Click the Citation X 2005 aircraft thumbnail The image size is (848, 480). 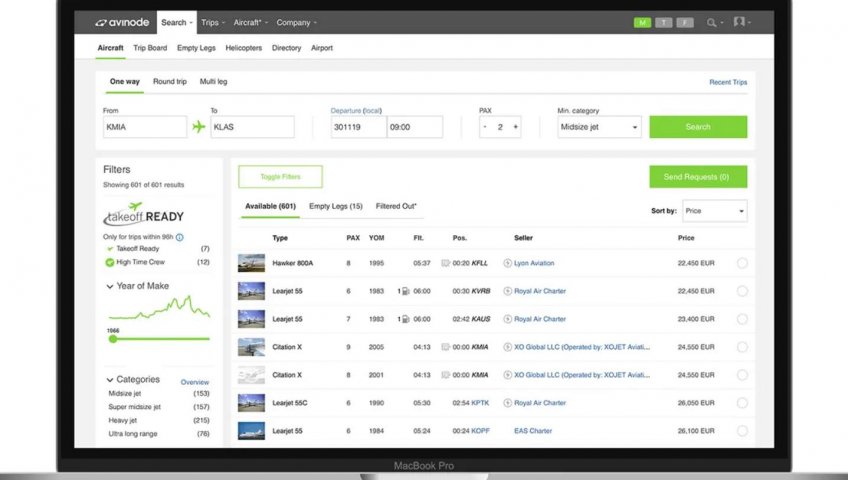point(251,347)
